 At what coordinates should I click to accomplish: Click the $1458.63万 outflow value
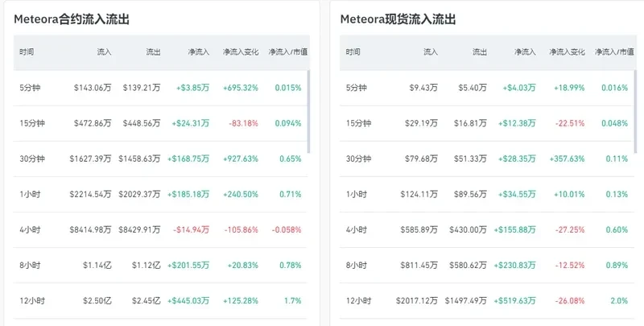(139, 159)
